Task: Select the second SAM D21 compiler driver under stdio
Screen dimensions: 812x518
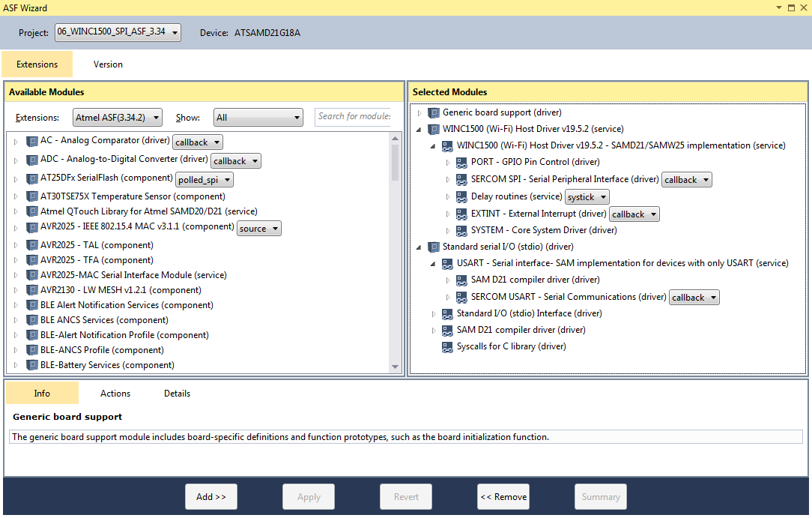Action: [521, 331]
